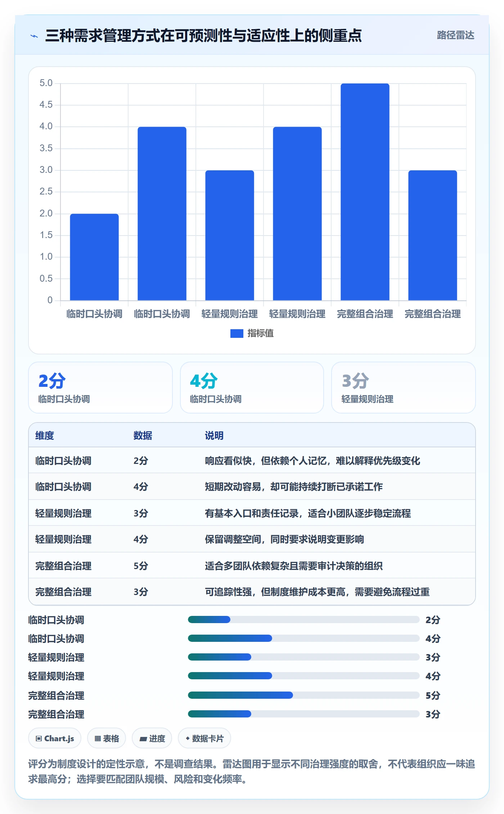504x814 pixels.
Task: Click the 1.0 y-axis label
Action: point(46,257)
